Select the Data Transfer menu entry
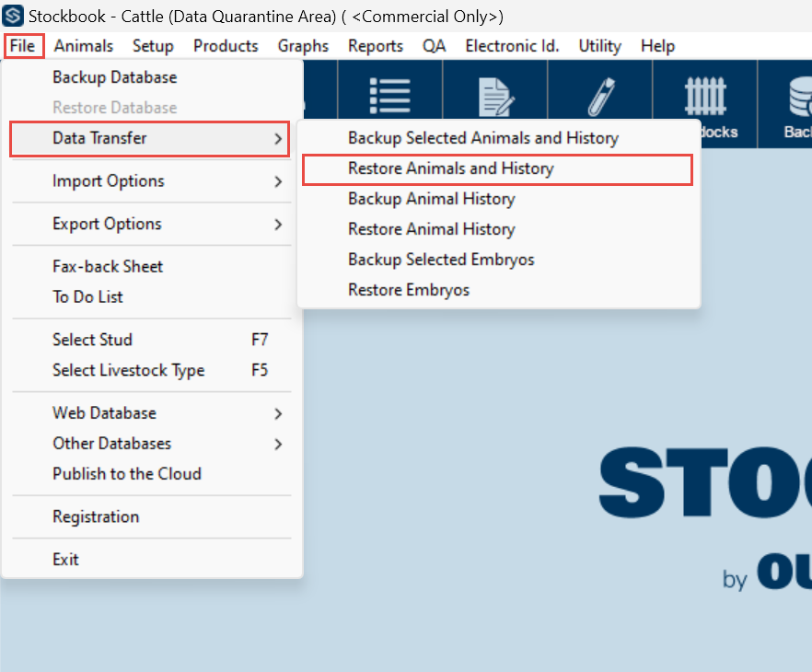Image resolution: width=812 pixels, height=672 pixels. [150, 139]
